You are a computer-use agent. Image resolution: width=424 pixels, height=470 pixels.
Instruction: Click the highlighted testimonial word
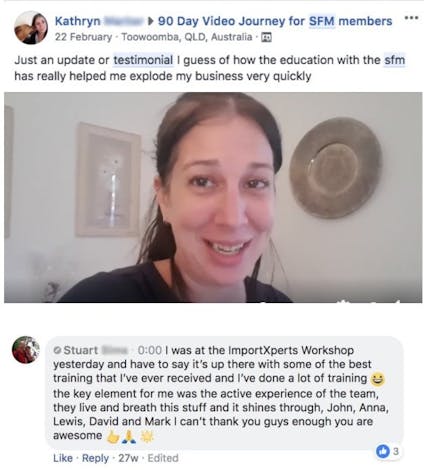143,60
